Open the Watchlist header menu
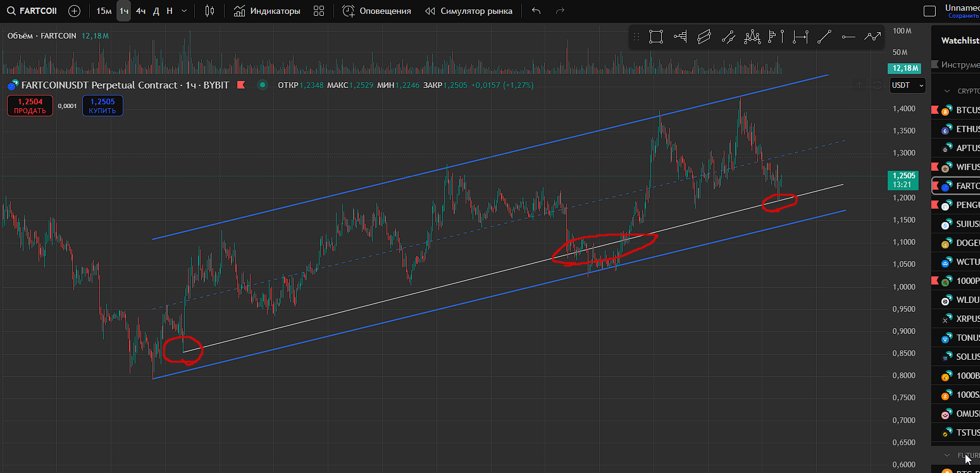 [x=960, y=40]
